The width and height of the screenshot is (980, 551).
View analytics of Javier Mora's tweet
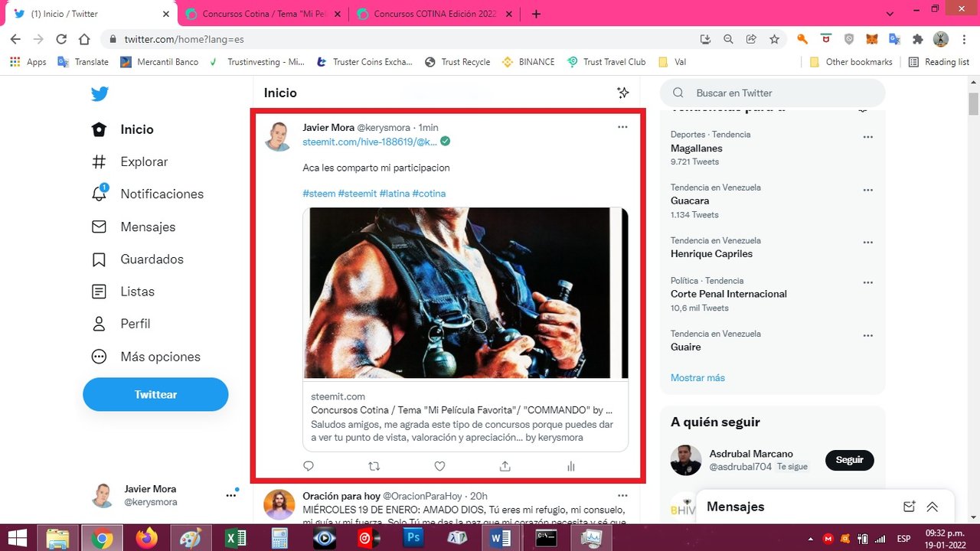click(x=570, y=465)
